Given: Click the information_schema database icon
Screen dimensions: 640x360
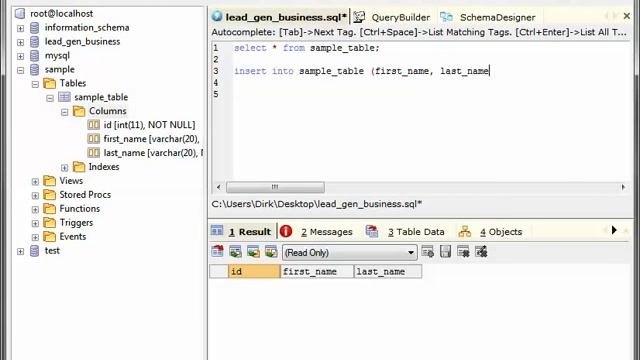Looking at the screenshot, I should (35, 28).
